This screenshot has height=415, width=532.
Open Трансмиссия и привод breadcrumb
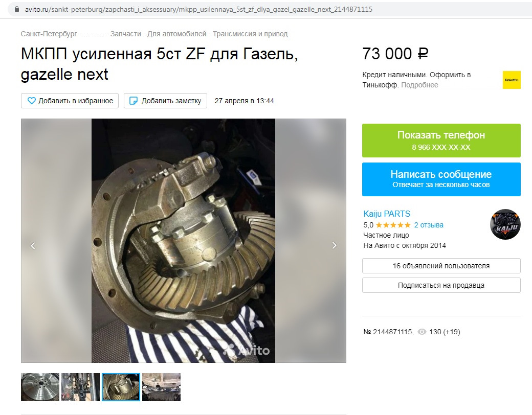pyautogui.click(x=250, y=34)
